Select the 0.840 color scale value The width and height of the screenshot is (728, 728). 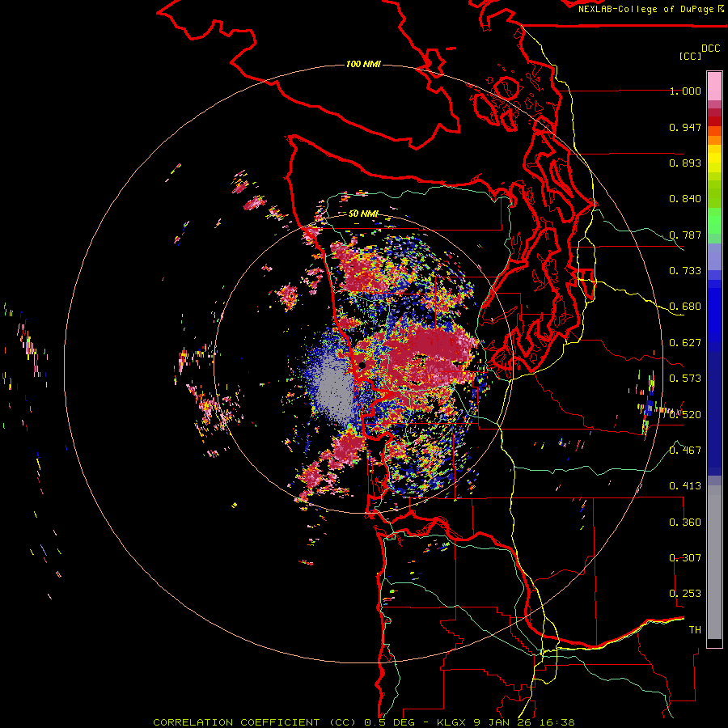[x=685, y=199]
